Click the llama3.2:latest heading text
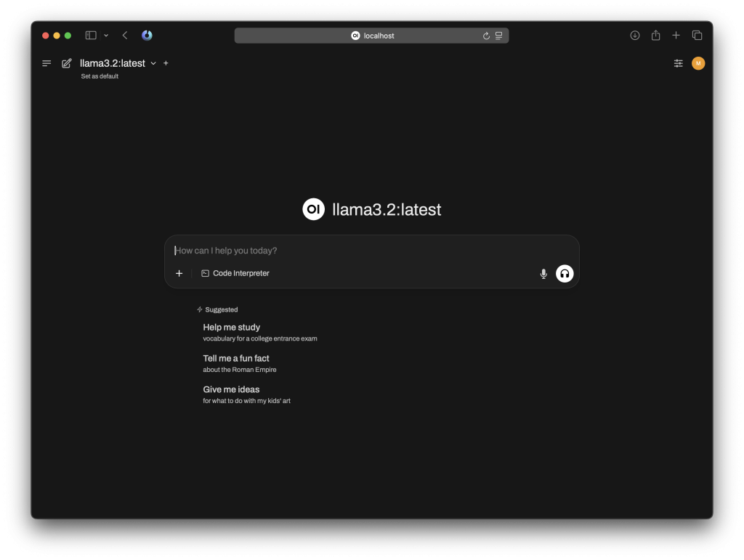The width and height of the screenshot is (744, 560). pos(387,210)
